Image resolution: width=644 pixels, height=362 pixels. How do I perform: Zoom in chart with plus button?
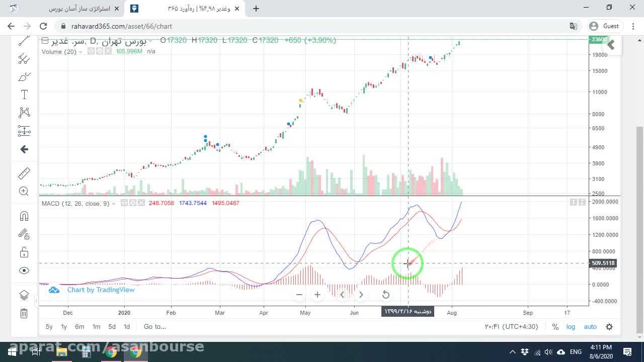[x=317, y=295]
